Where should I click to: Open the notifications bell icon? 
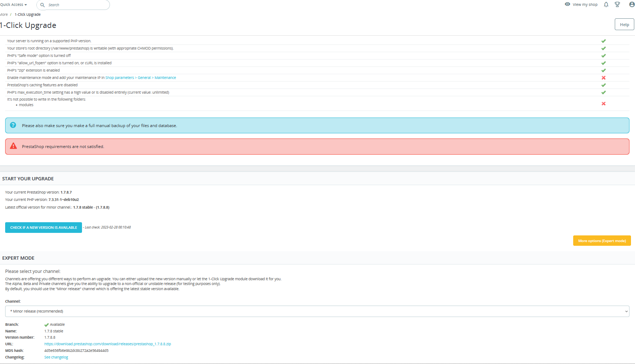pos(606,4)
